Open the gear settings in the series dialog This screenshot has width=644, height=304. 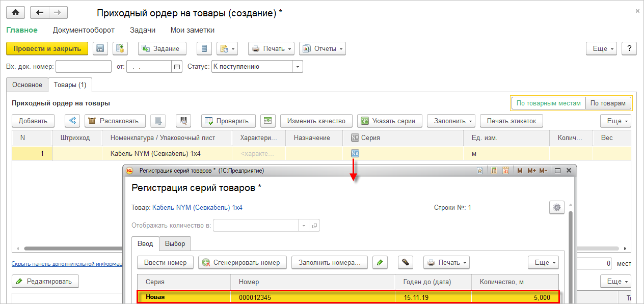pos(556,207)
